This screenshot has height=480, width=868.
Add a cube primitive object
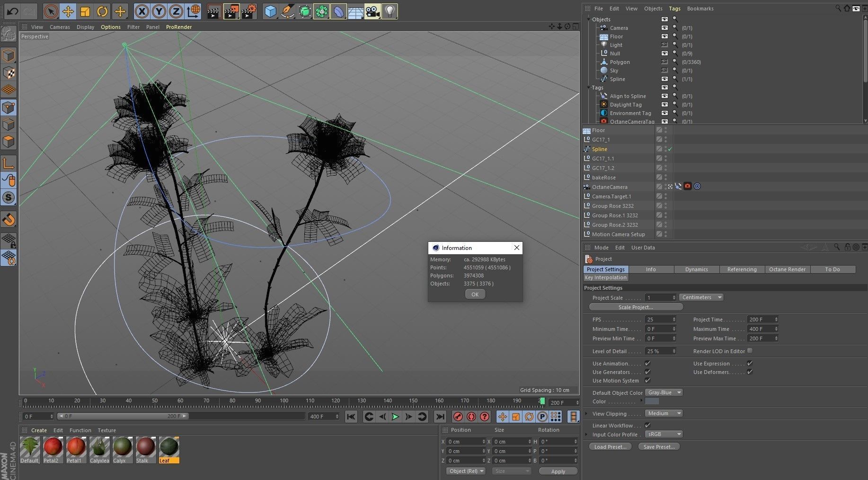270,11
